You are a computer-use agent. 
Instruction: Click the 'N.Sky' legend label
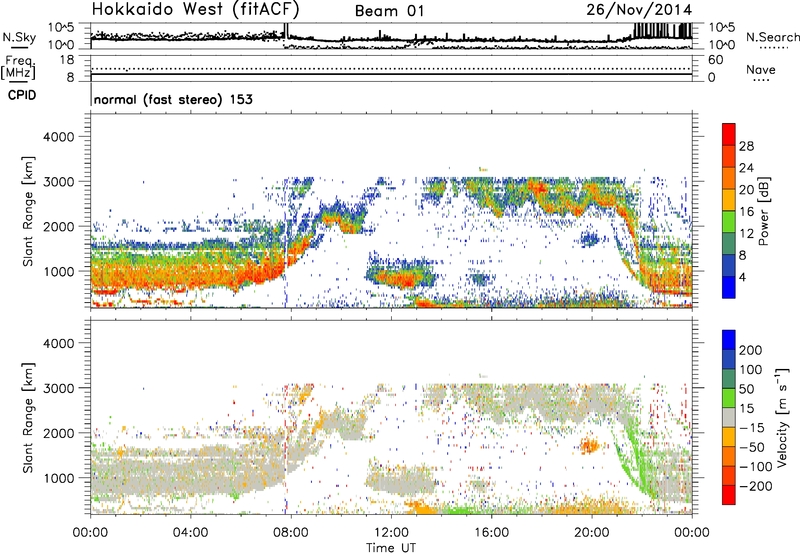point(19,37)
